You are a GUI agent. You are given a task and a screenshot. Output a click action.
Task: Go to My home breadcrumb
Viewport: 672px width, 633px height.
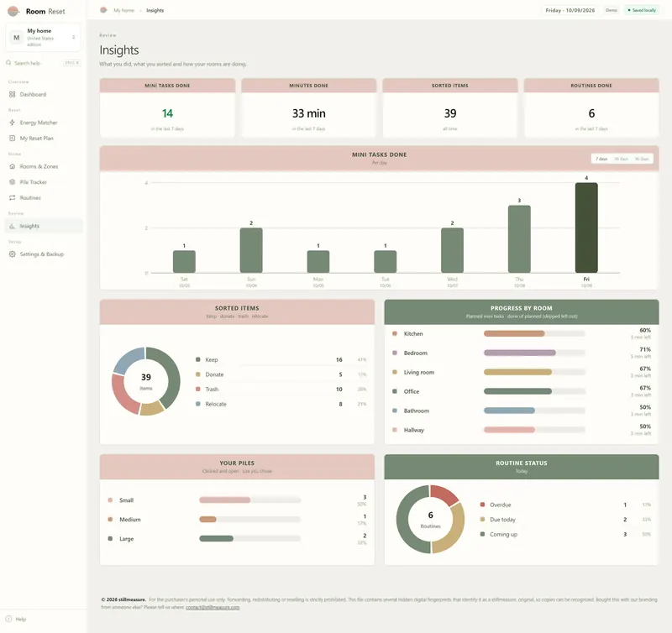pyautogui.click(x=123, y=10)
